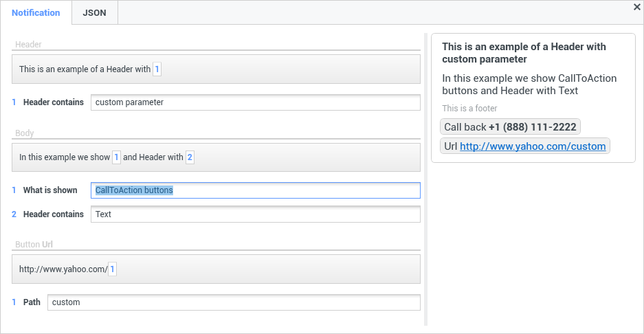Click placeholder 1 in the Header template
This screenshot has width=644, height=334.
(x=157, y=69)
